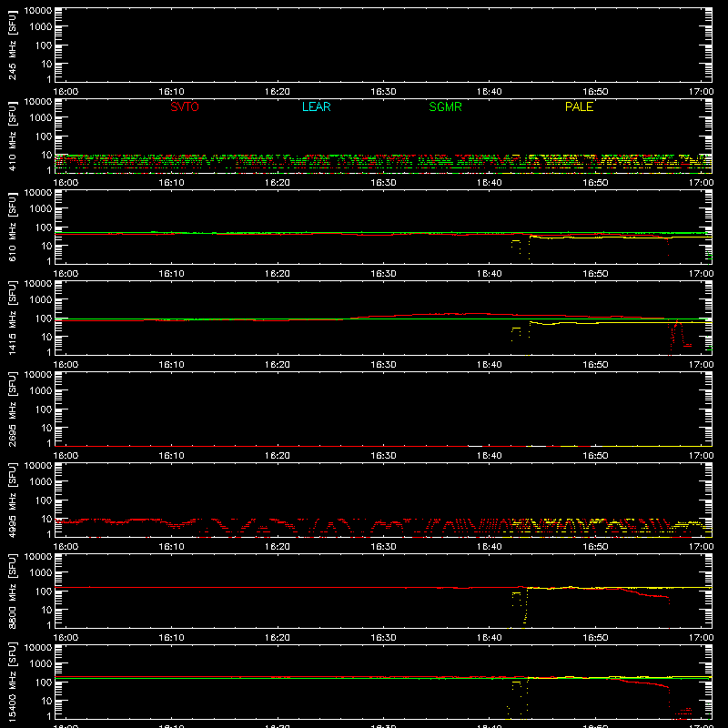Select the 245 MHz [SFU] axis title
Image resolution: width=728 pixels, height=728 pixels.
pos(12,45)
